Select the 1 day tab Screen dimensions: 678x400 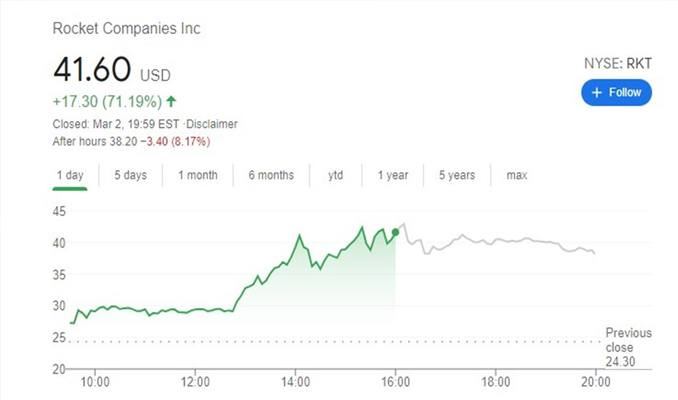69,176
